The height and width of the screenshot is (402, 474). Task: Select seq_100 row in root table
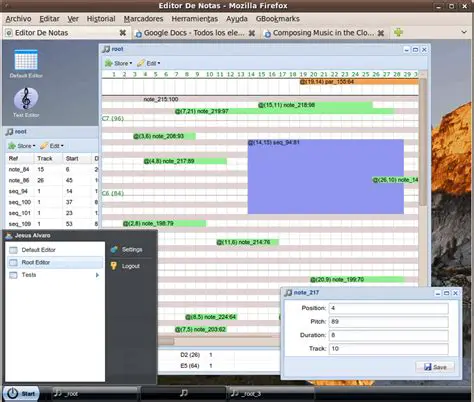click(x=52, y=202)
